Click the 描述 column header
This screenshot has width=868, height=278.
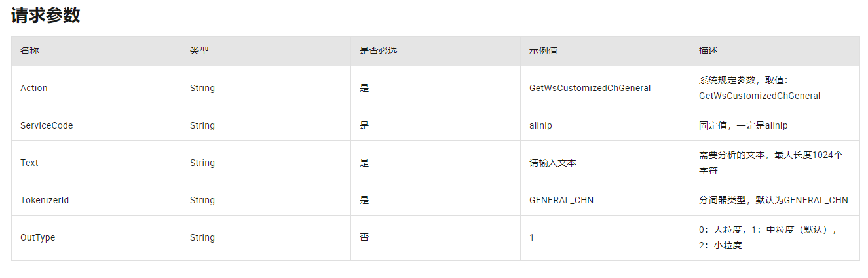[x=708, y=50]
